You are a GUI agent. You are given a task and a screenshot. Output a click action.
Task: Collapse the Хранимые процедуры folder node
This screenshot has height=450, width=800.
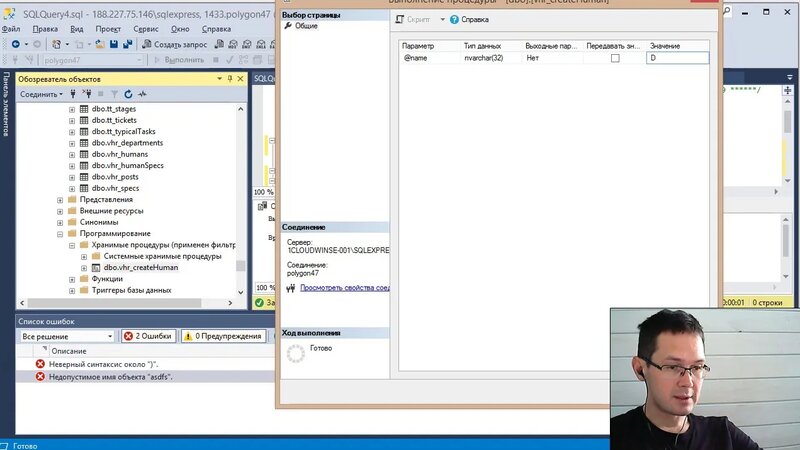coord(72,245)
